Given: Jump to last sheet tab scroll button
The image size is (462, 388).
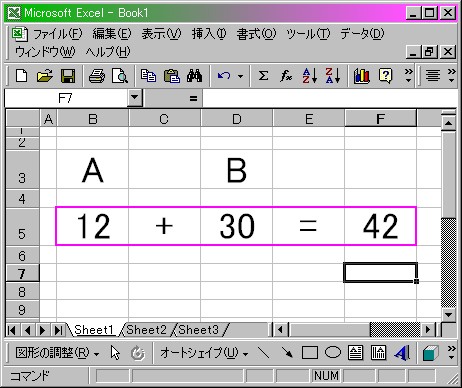Looking at the screenshot, I should (x=58, y=330).
